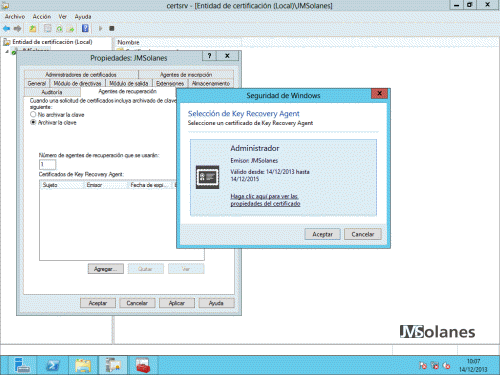Screen dimensions: 500x375
Task: Select Entidad de certificación (Local) tree item
Action: (52, 42)
